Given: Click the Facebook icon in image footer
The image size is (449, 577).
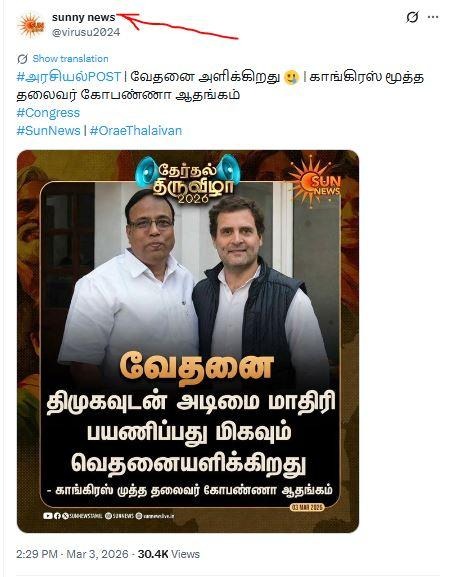Looking at the screenshot, I should click(x=57, y=516).
